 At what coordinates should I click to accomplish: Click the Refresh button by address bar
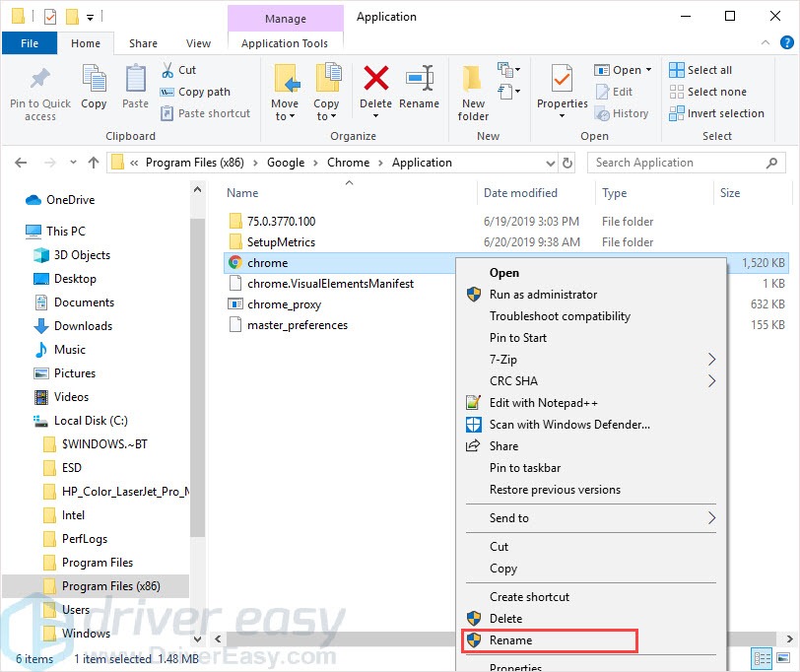click(x=567, y=163)
